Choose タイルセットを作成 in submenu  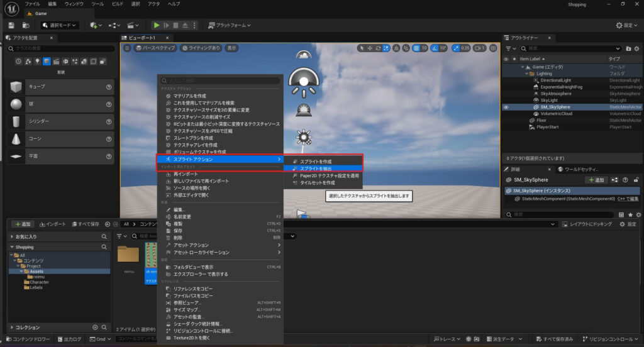pyautogui.click(x=317, y=183)
